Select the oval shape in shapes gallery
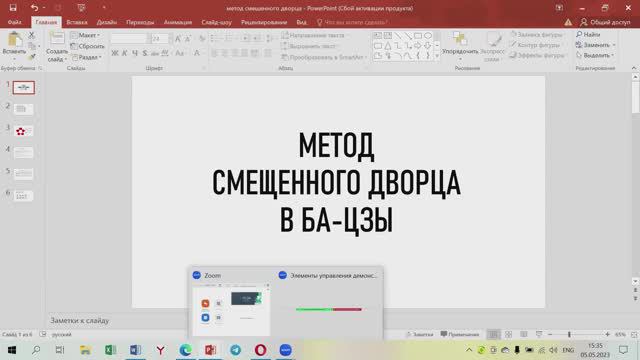Viewport: 640px width, 360px height. click(x=427, y=36)
